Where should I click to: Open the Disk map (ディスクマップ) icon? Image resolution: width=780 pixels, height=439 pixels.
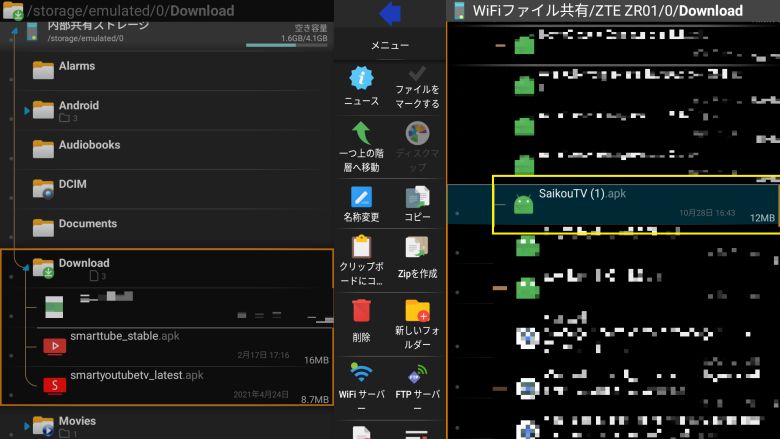pos(417,133)
